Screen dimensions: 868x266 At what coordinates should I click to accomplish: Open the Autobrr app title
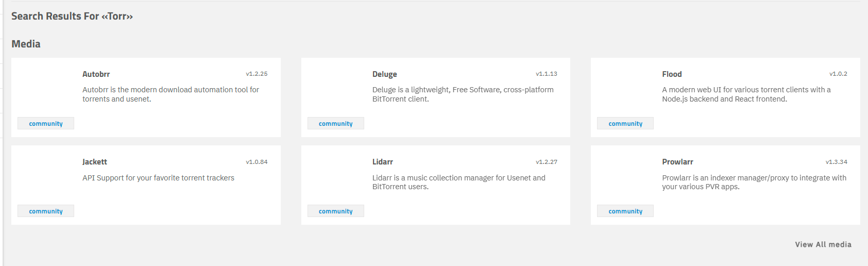click(96, 74)
